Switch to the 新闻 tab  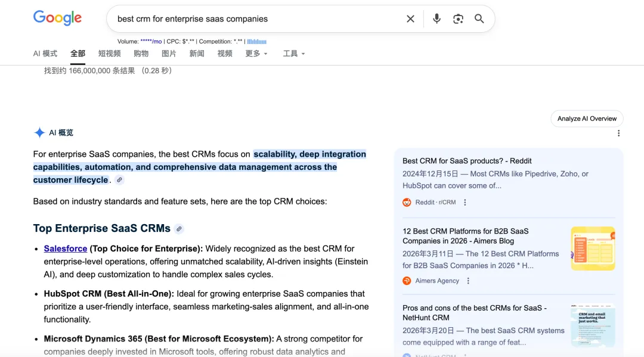click(197, 54)
